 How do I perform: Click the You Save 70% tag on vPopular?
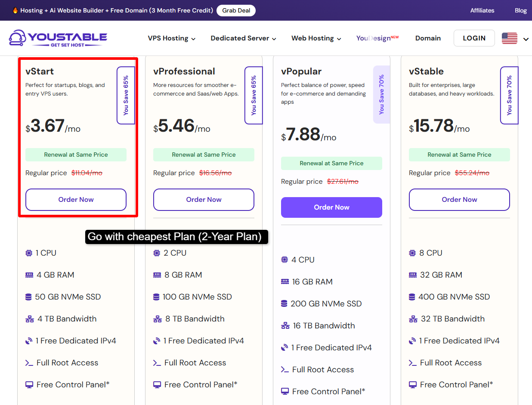coord(381,95)
